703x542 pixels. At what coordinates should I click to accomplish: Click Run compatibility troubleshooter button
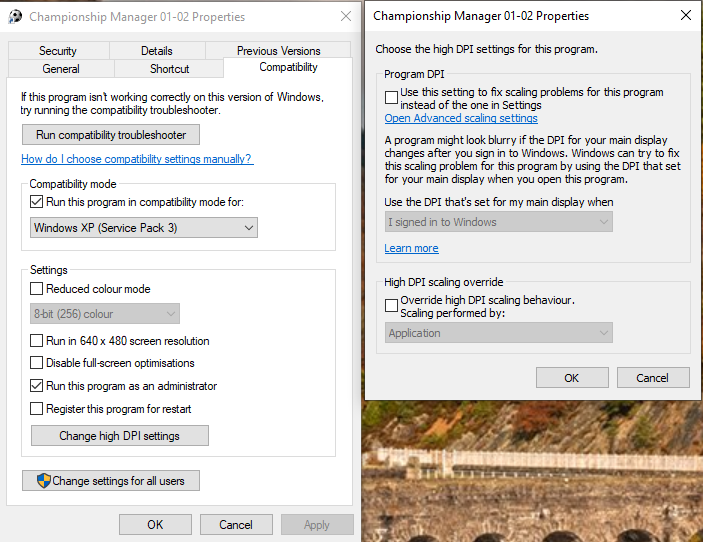111,135
